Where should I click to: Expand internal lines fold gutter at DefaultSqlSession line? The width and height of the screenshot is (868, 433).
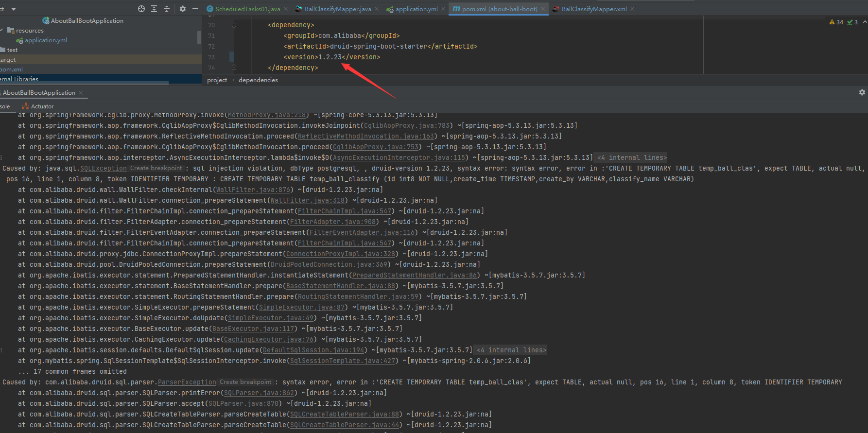point(1,350)
